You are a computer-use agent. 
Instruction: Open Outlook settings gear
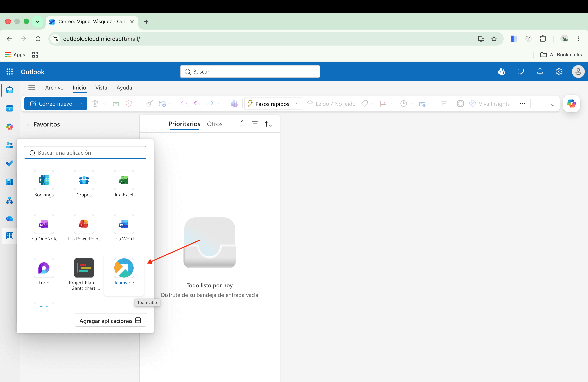tap(559, 72)
